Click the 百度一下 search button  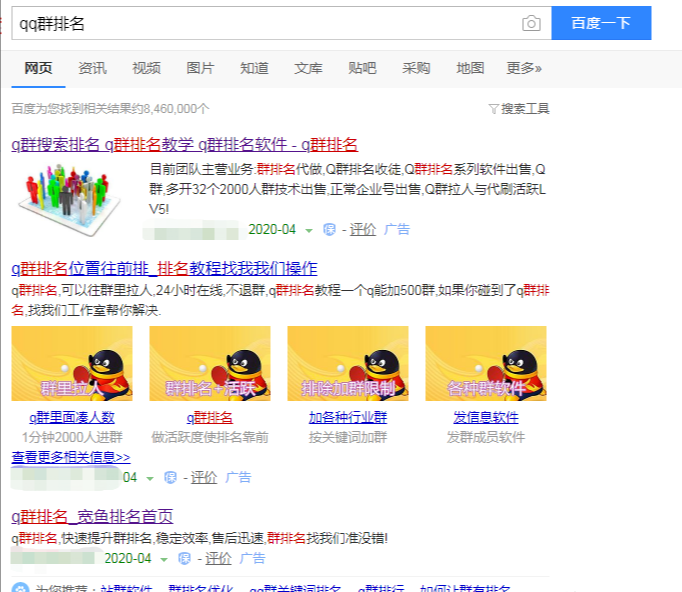[601, 23]
